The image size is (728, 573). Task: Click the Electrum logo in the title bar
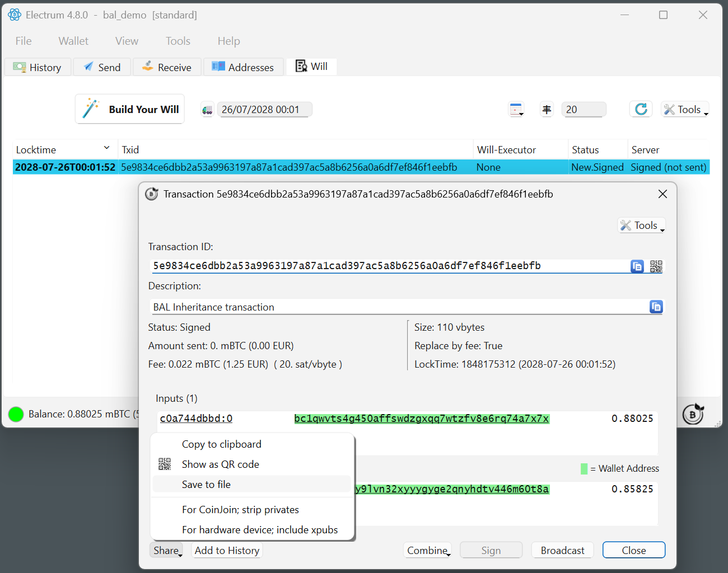click(15, 15)
